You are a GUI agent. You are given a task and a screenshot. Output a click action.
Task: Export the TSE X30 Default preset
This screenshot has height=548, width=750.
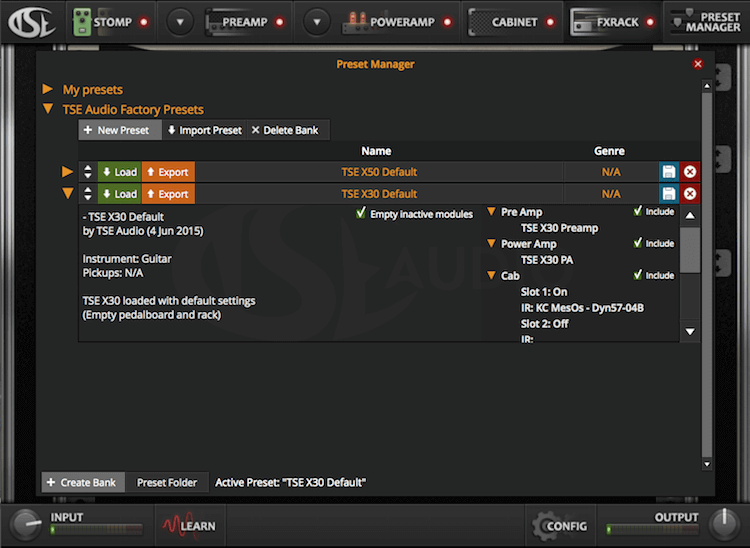coord(168,194)
